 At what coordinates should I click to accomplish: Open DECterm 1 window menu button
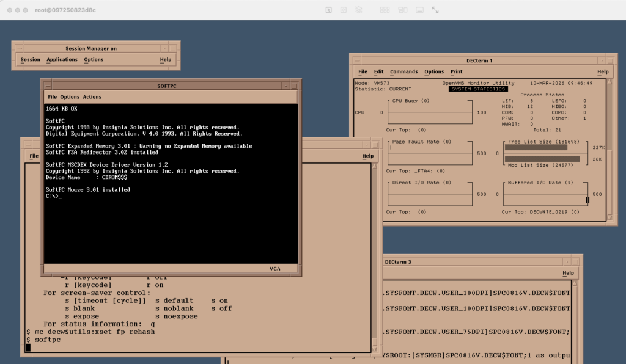coord(356,60)
